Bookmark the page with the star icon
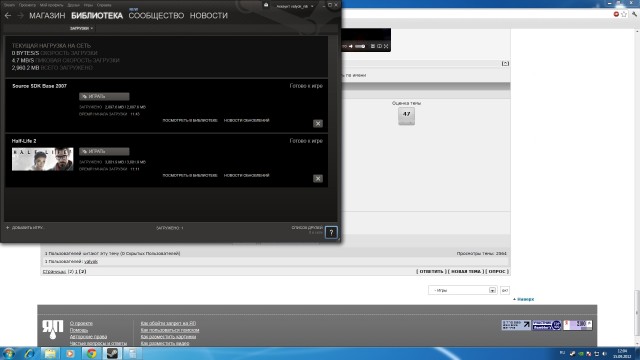Screen dimensions: 640x360 [x=624, y=14]
